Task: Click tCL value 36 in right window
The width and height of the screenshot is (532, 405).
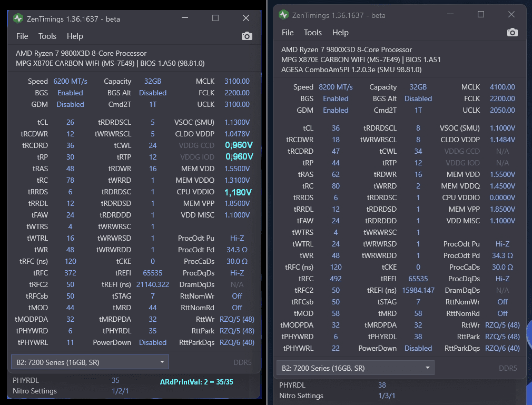Action: click(336, 128)
